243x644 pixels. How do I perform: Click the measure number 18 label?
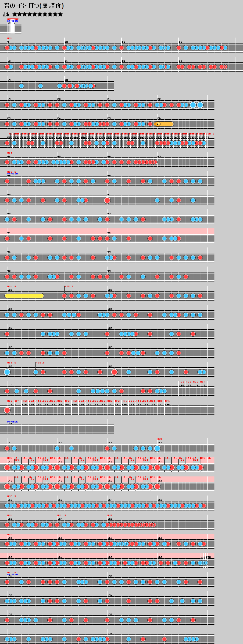click(x=66, y=80)
